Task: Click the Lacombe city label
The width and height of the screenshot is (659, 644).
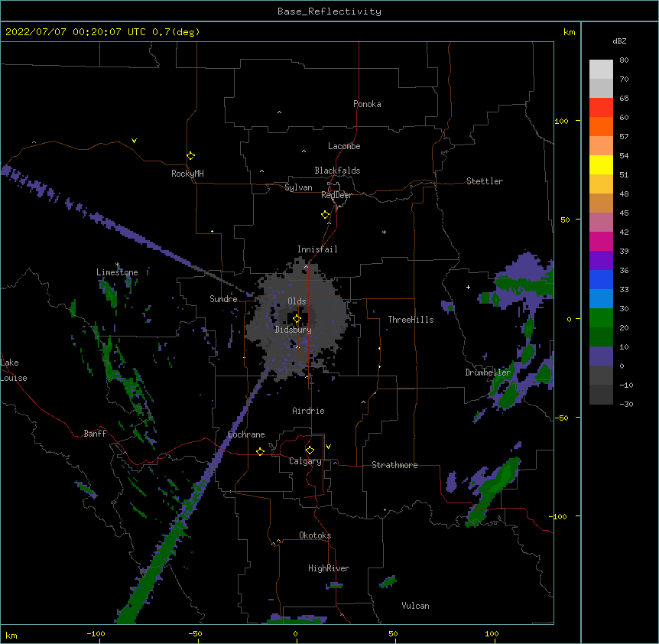Action: click(x=344, y=146)
